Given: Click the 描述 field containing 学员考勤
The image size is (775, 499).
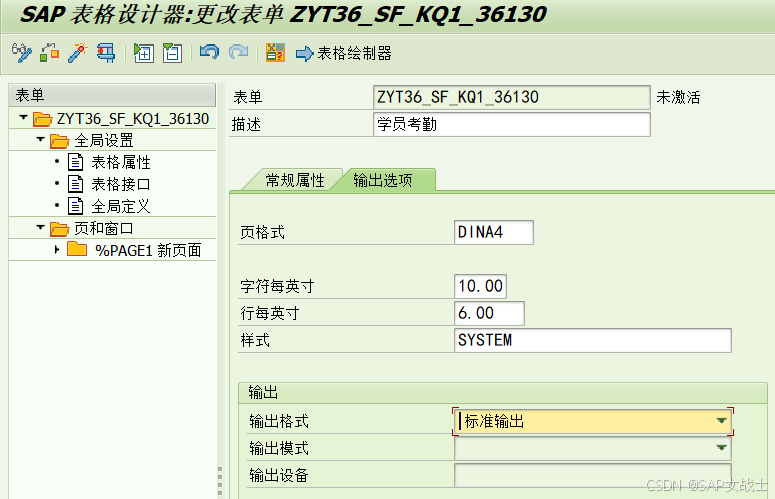Looking at the screenshot, I should pyautogui.click(x=512, y=124).
